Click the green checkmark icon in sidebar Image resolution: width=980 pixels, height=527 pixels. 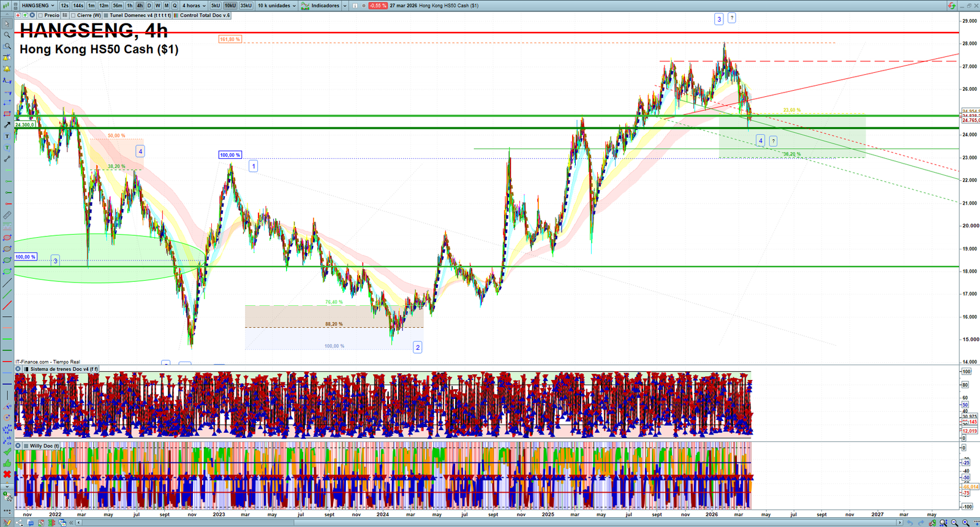click(x=7, y=452)
